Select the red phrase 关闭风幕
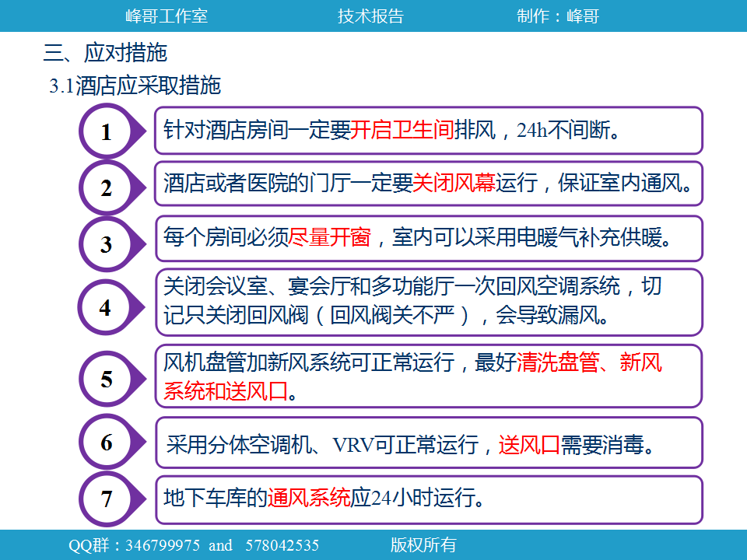The width and height of the screenshot is (747, 560). [454, 183]
